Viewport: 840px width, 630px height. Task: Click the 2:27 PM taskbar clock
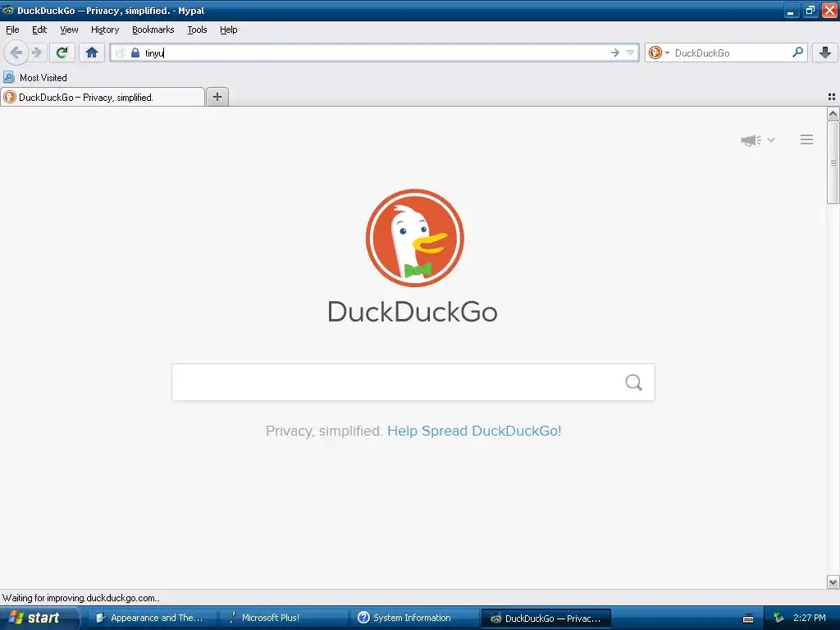click(810, 618)
